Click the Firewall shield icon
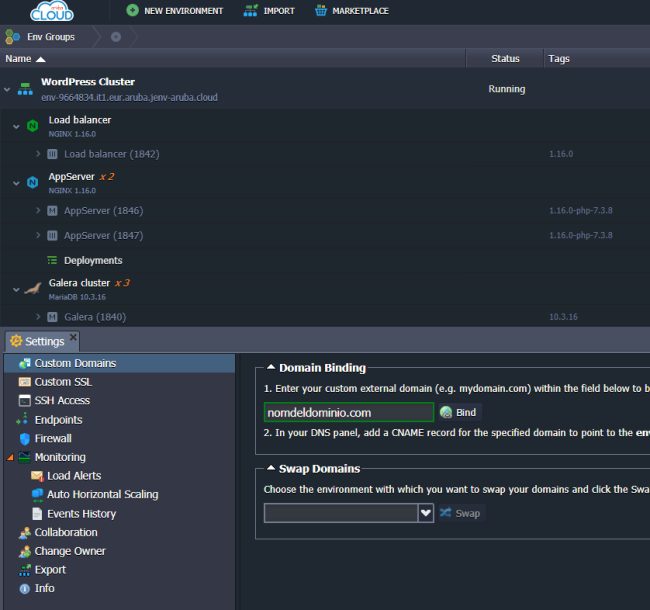This screenshot has width=650, height=610. point(25,438)
